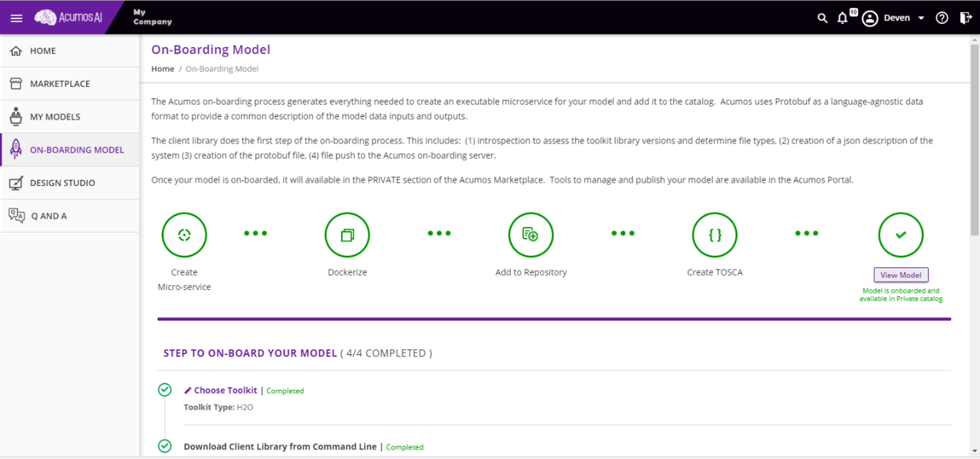This screenshot has width=980, height=459.
Task: Open the Marketplace sidebar item
Action: 60,84
